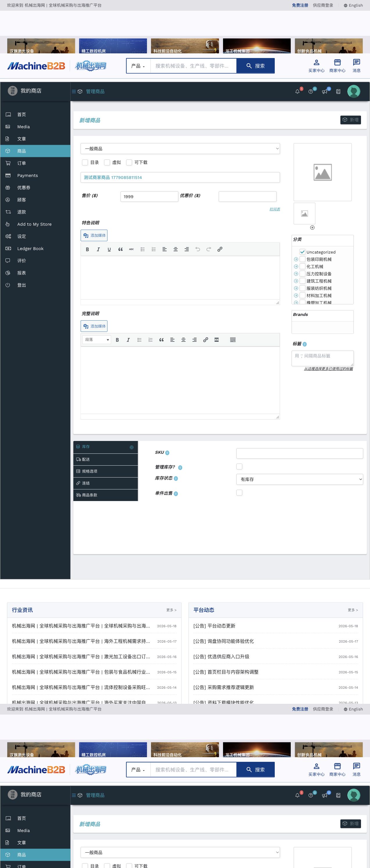Tick the 管理库存? checkbox
The image size is (370, 868).
[x=240, y=467]
